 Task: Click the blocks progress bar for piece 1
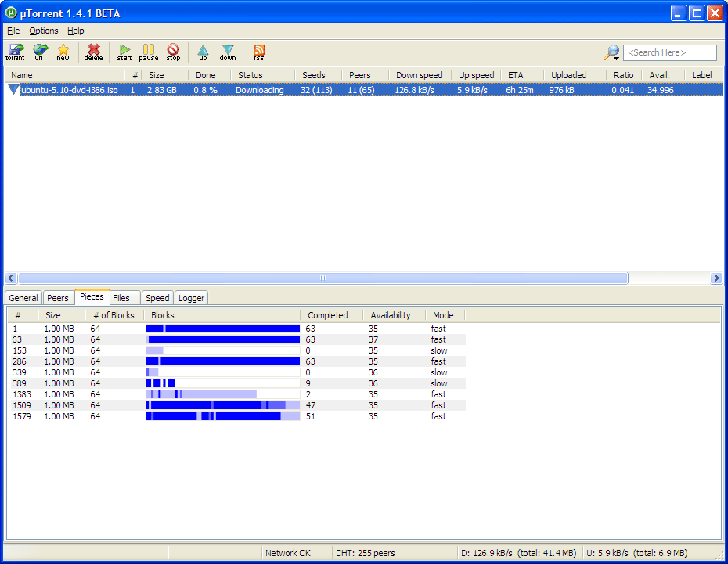click(223, 329)
